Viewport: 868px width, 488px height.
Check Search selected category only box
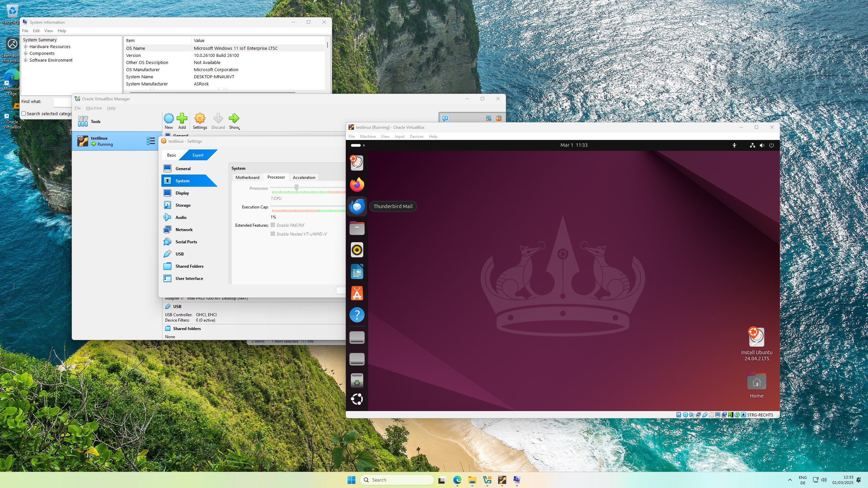coord(24,114)
